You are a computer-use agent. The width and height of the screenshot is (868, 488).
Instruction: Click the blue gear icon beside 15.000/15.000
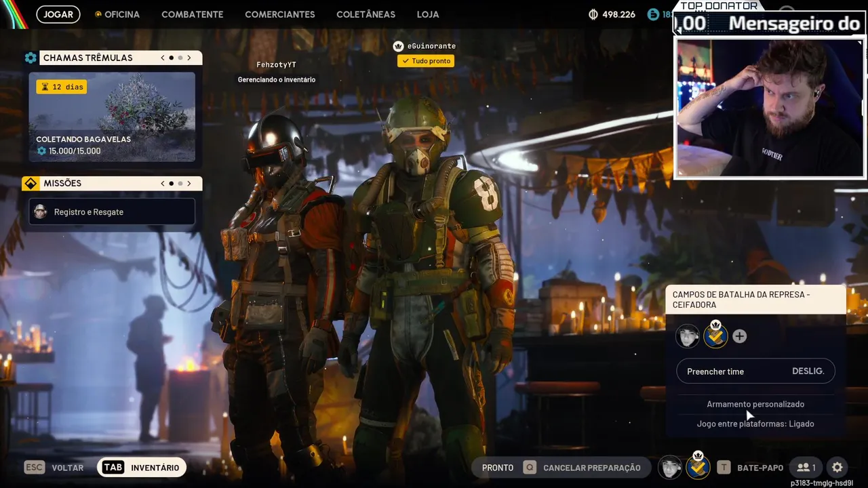tap(41, 151)
